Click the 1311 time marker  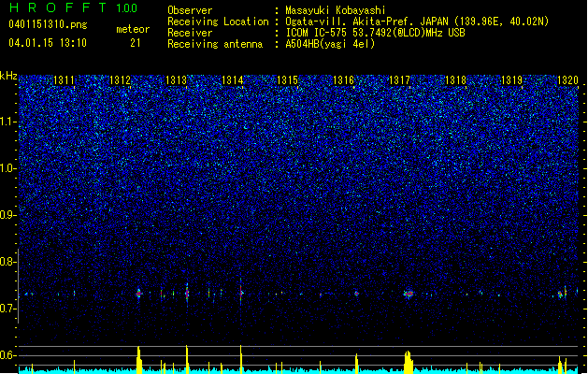tap(65, 80)
